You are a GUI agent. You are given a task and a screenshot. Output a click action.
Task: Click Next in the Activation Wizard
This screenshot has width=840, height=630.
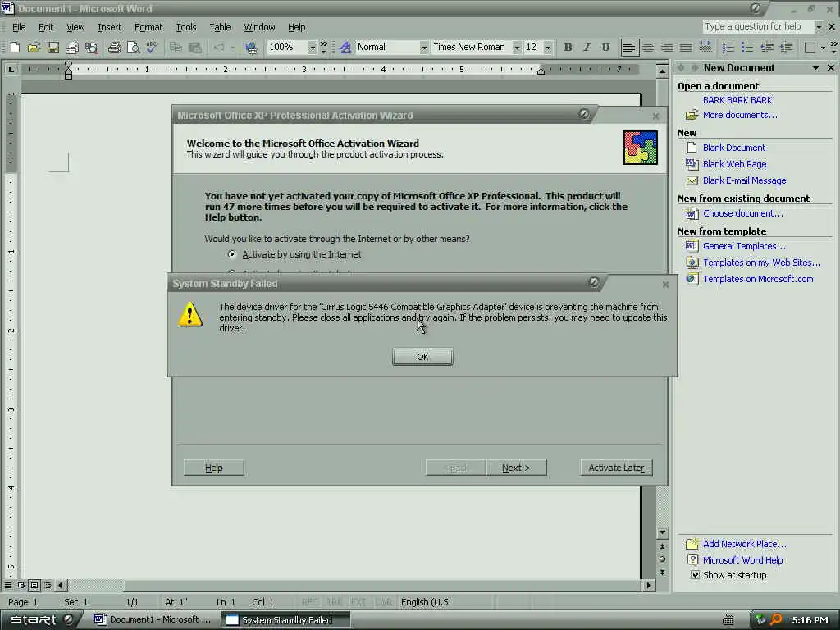coord(517,468)
